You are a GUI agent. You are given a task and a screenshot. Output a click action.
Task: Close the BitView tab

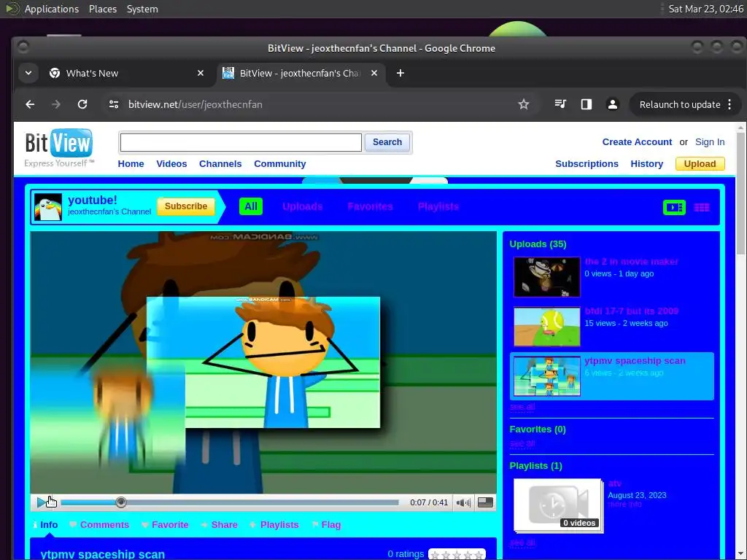(x=374, y=73)
